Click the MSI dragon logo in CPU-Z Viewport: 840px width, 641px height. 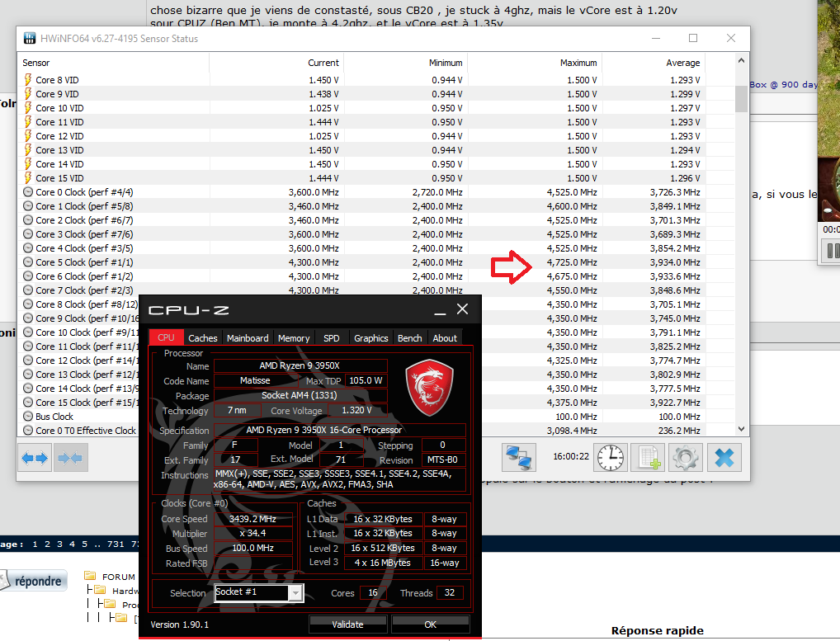click(x=430, y=388)
